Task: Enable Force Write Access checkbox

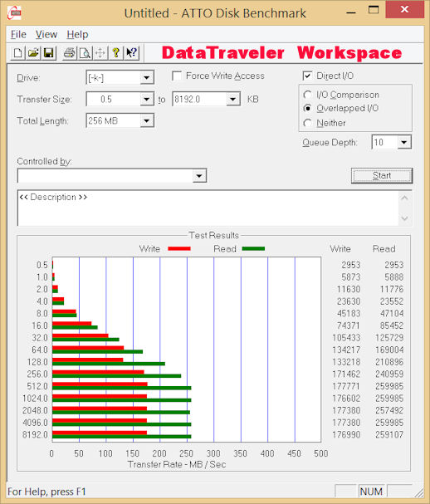Action: coord(177,76)
